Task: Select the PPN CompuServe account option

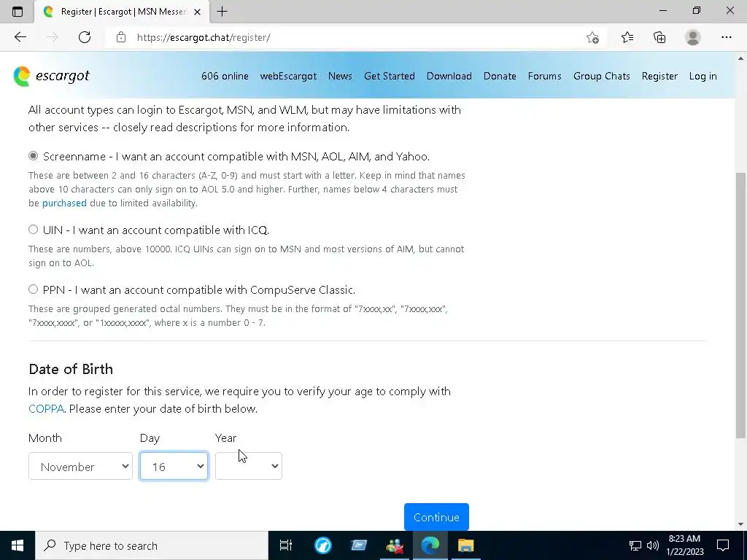Action: coord(33,289)
